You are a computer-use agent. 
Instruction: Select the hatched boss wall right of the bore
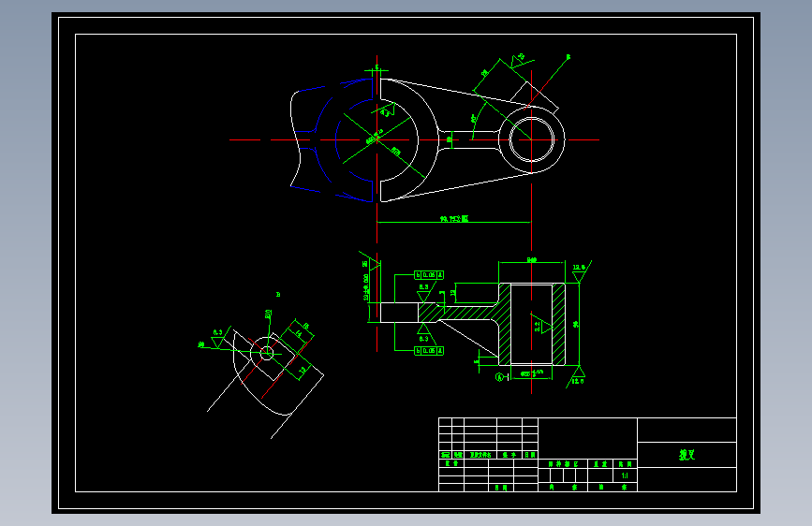click(558, 324)
